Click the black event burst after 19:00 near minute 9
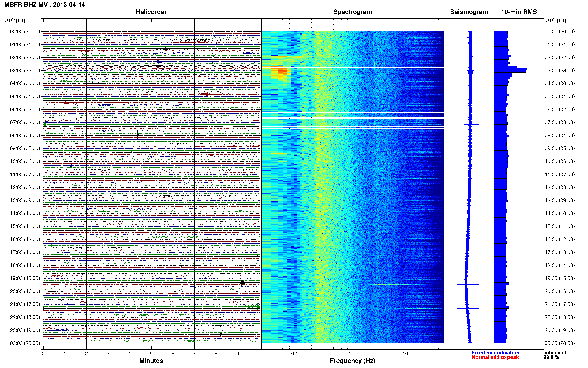Screen dimensions: 588x368 [242, 282]
